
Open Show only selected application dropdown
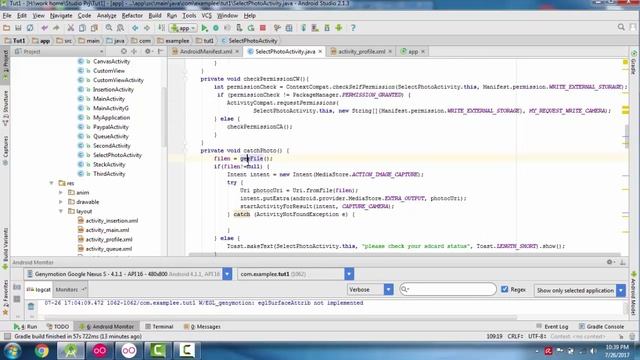(x=621, y=290)
